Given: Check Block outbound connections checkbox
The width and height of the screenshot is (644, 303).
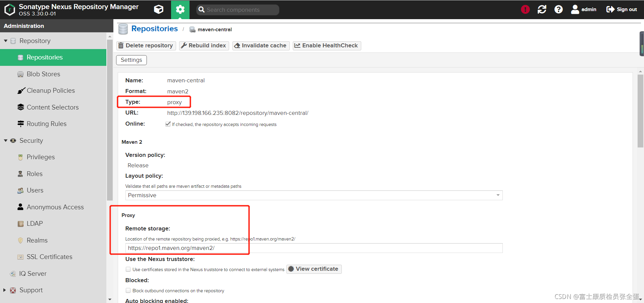Looking at the screenshot, I should [x=128, y=290].
